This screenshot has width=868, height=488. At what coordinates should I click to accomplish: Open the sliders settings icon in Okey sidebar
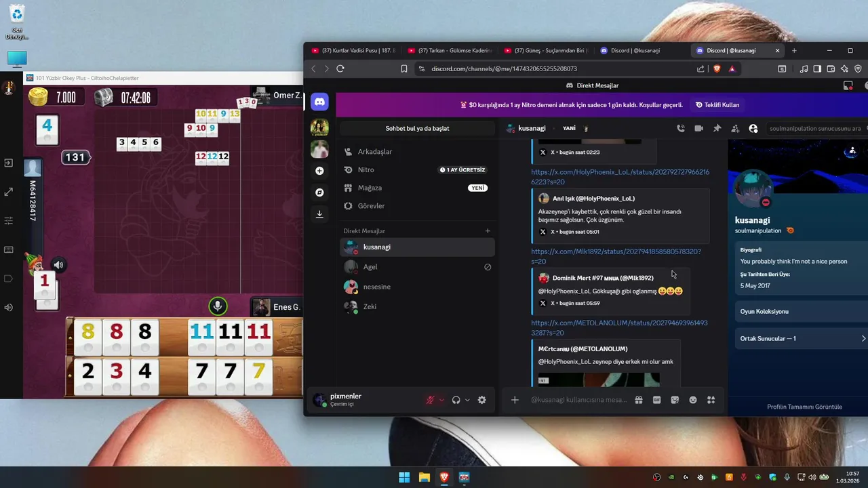point(9,220)
